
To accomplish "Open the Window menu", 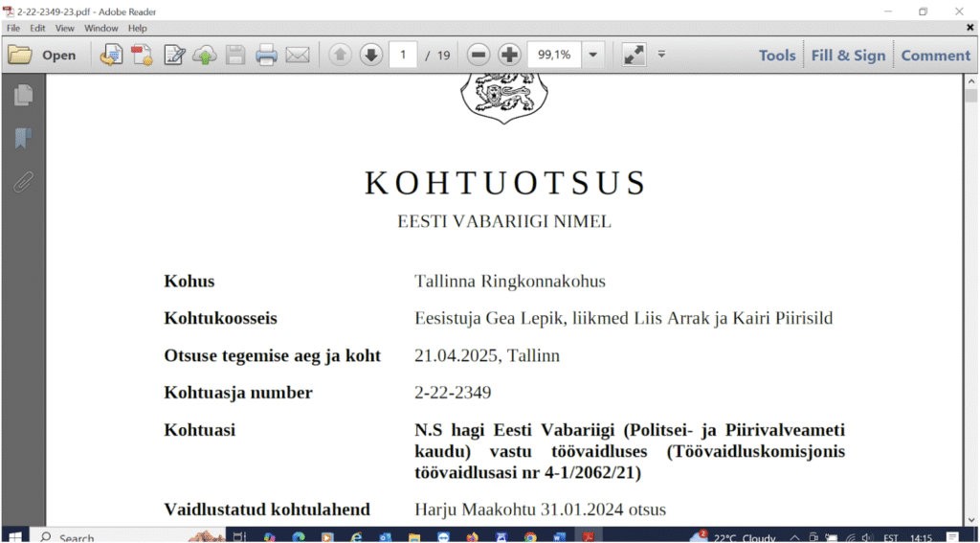I will pos(101,28).
